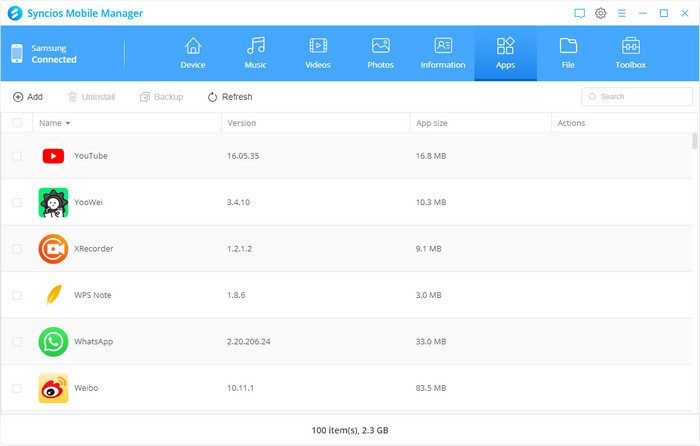Switch to the Information tab
The image size is (700, 446).
[443, 53]
